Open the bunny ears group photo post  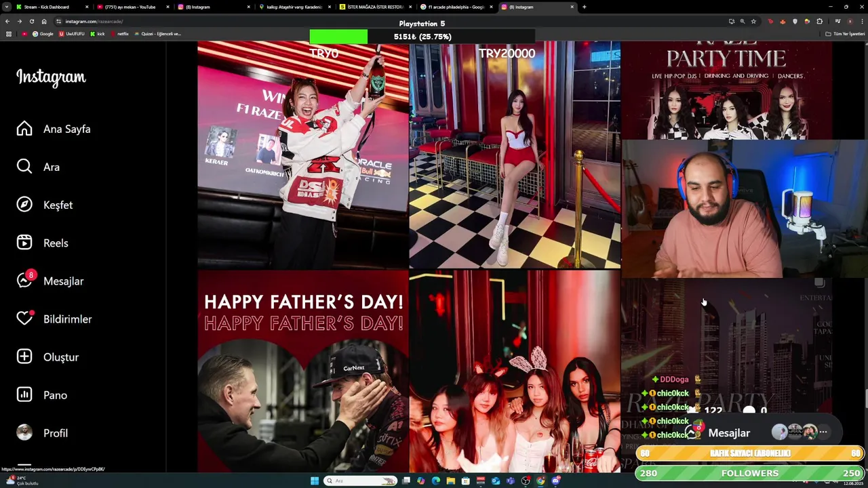tap(514, 371)
